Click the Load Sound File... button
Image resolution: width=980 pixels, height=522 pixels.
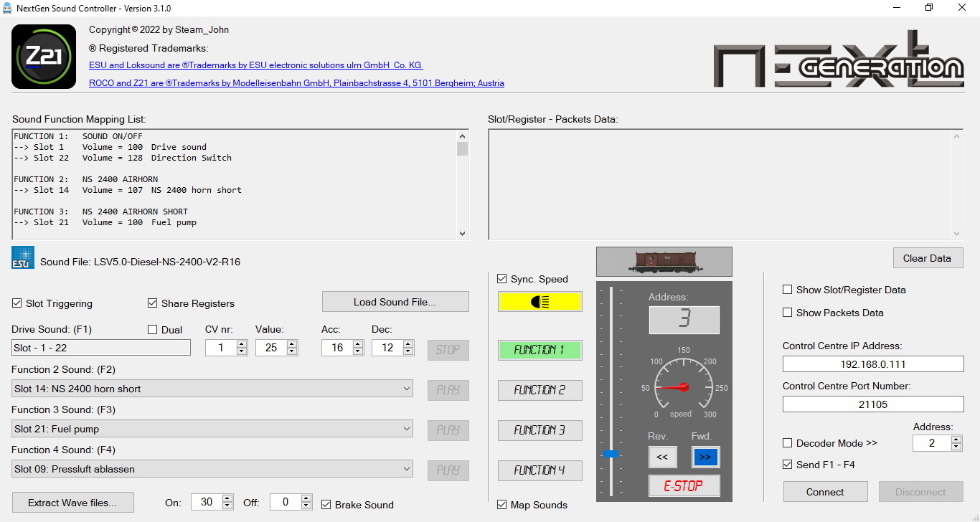[395, 302]
